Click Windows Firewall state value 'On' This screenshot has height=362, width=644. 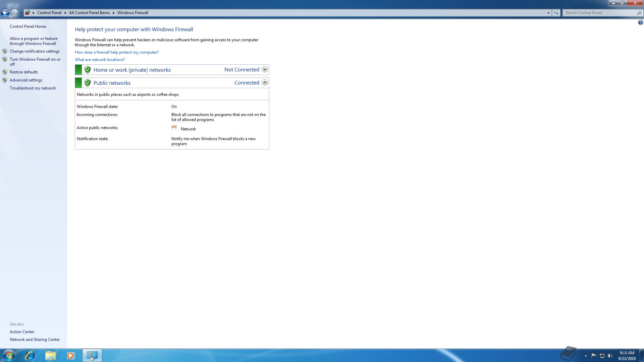click(174, 107)
